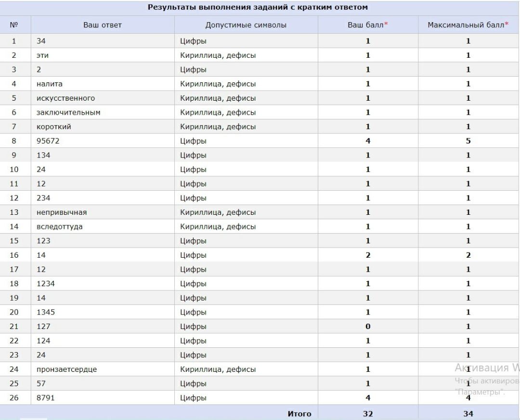Click 'Кириллица, дефисы' in row 24

coord(218,369)
